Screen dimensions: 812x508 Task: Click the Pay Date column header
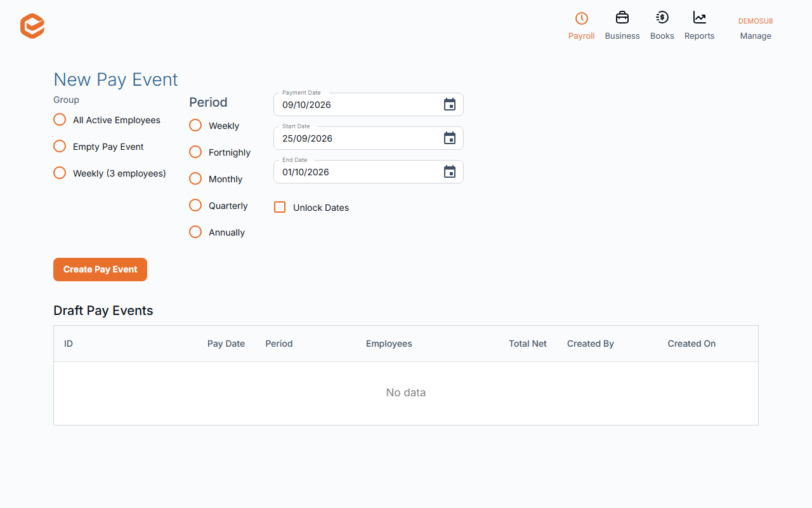pyautogui.click(x=226, y=344)
